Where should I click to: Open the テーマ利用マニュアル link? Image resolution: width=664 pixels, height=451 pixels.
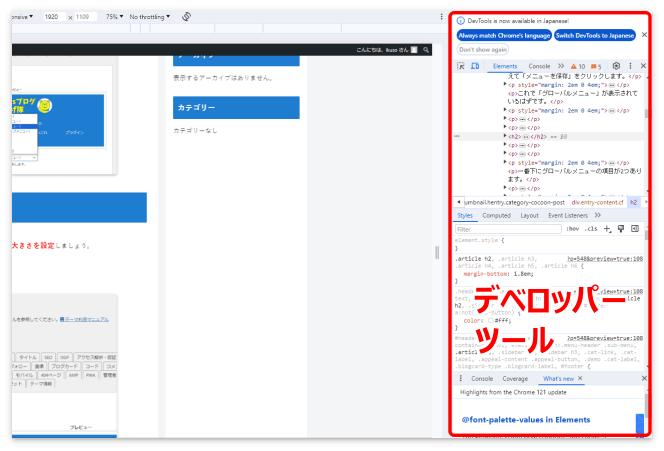84,319
